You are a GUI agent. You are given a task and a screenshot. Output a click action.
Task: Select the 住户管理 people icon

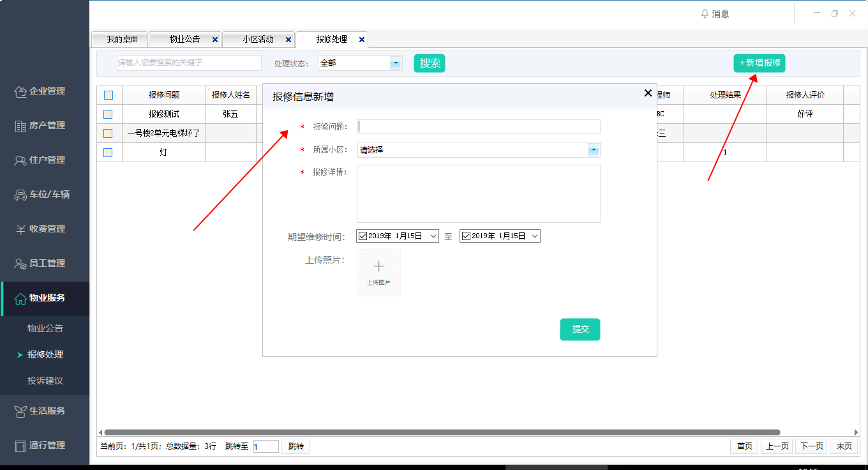tap(20, 160)
